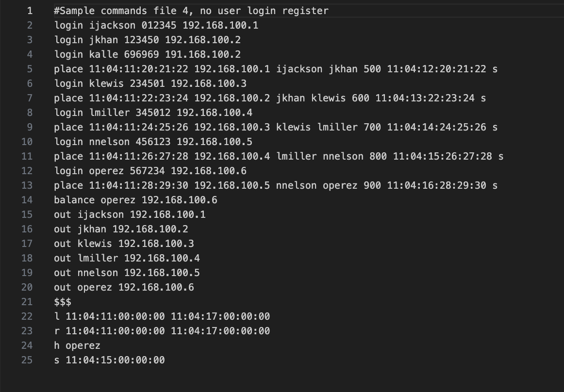Click the amount 900 on line 13
Image resolution: width=564 pixels, height=392 pixels.
pos(372,186)
